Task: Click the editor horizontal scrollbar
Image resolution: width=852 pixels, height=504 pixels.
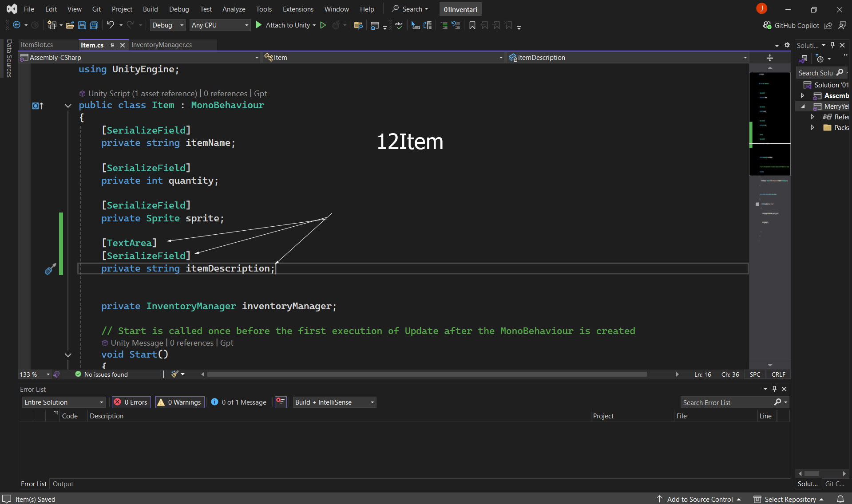Action: [426, 374]
